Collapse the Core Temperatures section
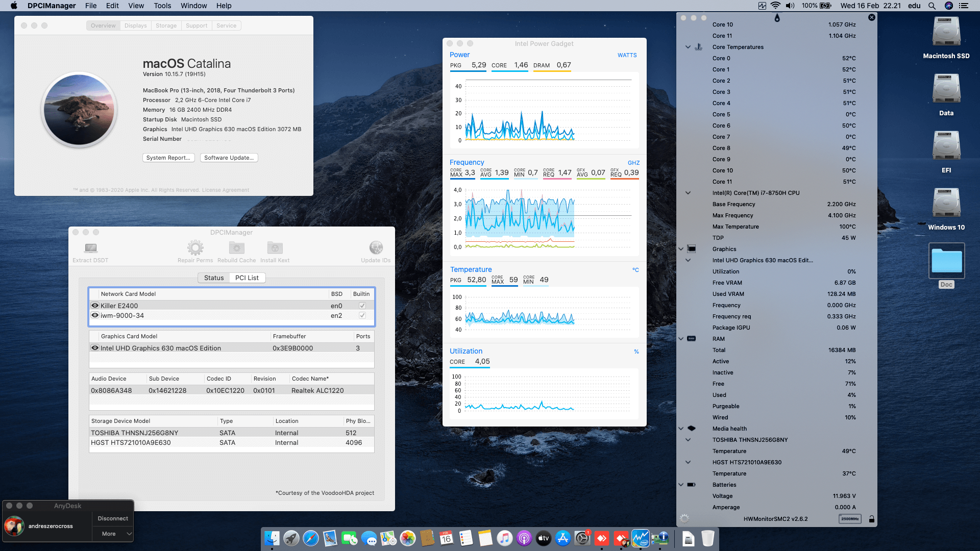 (x=688, y=47)
